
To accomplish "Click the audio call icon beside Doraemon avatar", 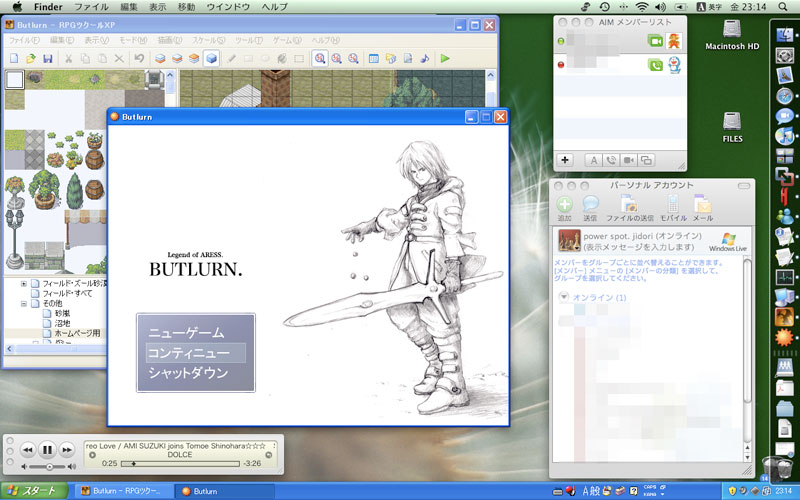I will tap(656, 65).
